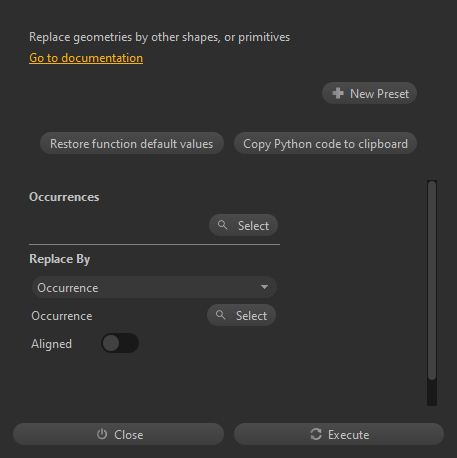Screen dimensions: 457x458
Task: Click the plus icon on New Preset
Action: click(x=338, y=93)
